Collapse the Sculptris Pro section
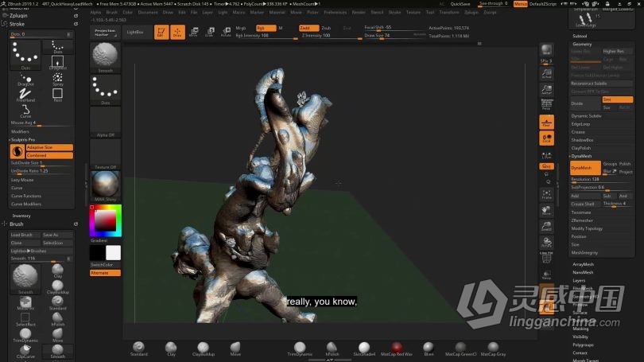The height and width of the screenshot is (362, 644). click(x=23, y=140)
